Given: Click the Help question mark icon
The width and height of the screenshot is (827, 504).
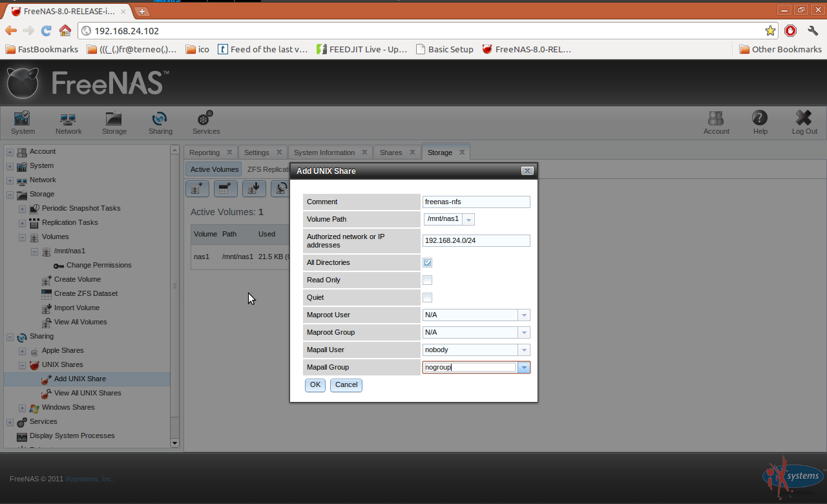Looking at the screenshot, I should (760, 123).
